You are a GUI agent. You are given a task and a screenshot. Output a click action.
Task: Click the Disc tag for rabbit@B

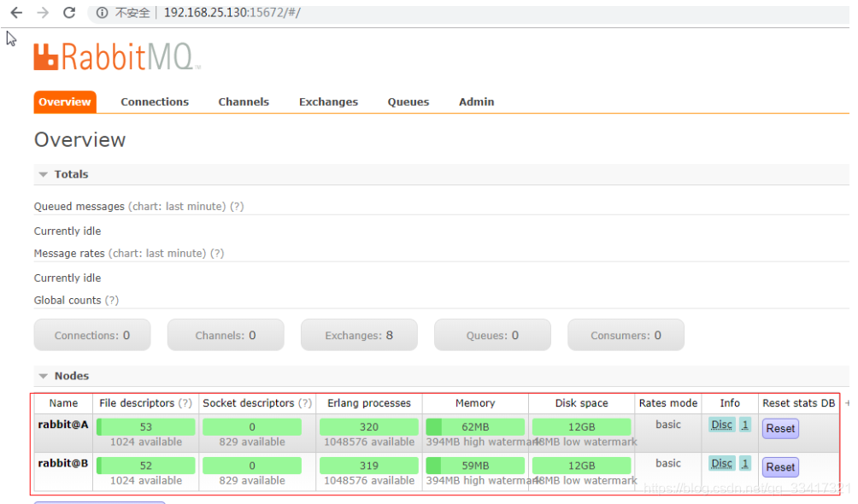[722, 464]
